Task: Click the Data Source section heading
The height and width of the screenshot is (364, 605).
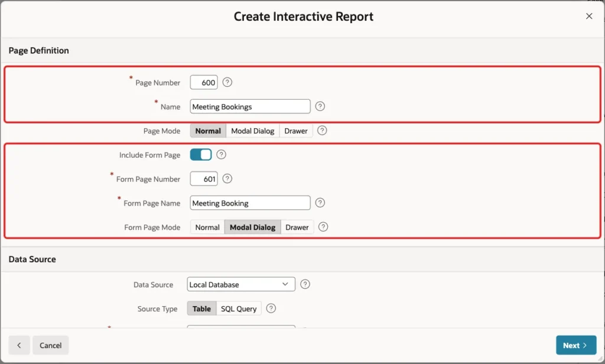Action: (x=32, y=259)
